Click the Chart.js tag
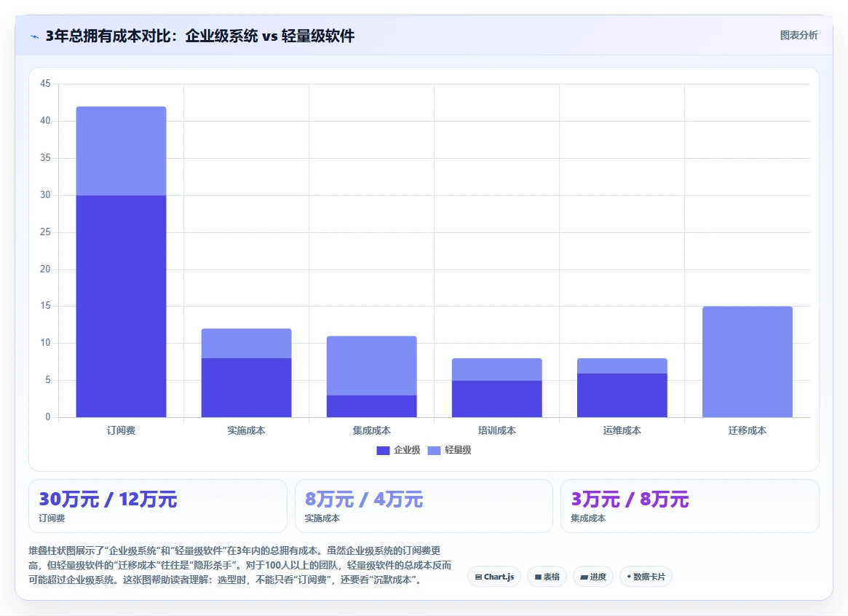The image size is (848, 616). click(494, 577)
